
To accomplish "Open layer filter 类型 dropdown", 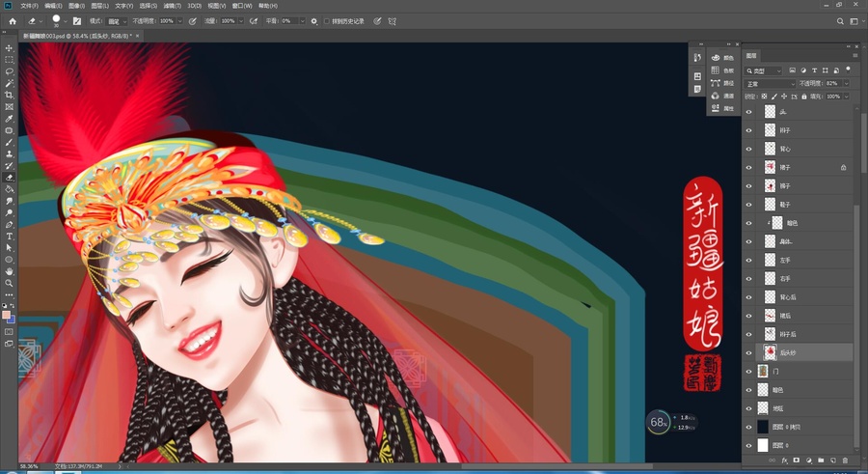I will click(764, 71).
